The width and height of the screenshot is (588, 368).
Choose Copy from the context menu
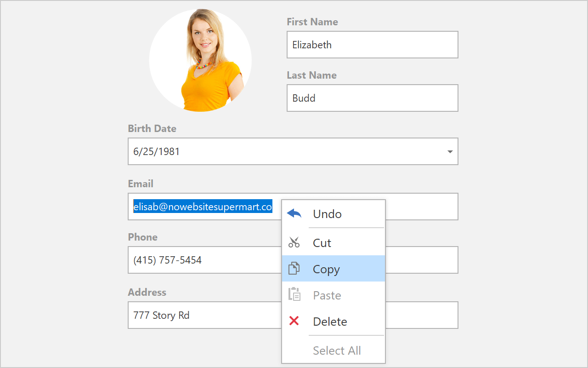(x=326, y=269)
